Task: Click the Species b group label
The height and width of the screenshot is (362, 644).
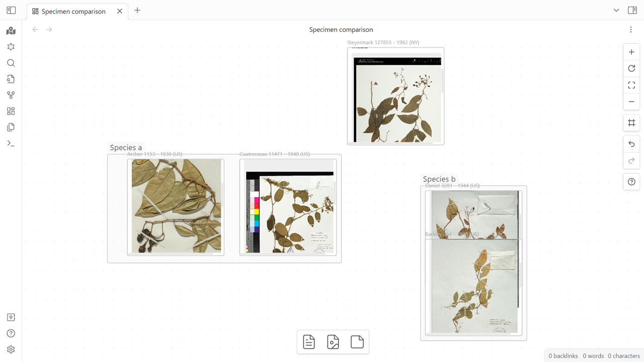Action: [439, 179]
